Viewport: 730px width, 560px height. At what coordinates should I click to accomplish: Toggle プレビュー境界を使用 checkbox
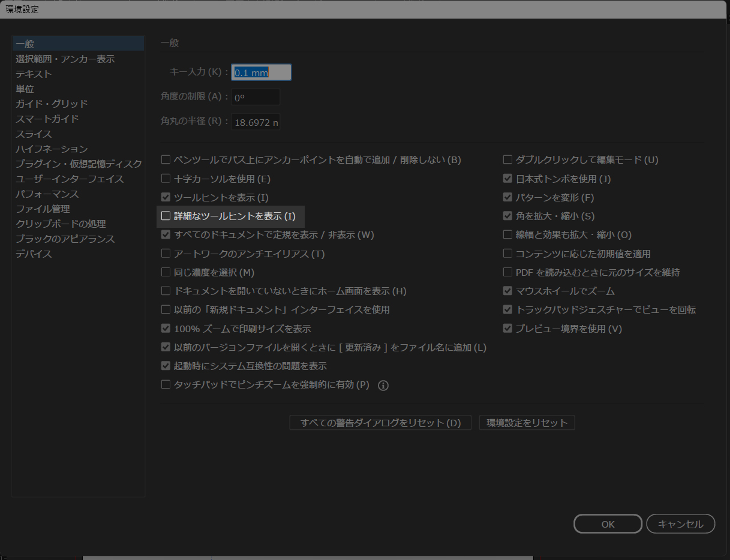point(508,329)
